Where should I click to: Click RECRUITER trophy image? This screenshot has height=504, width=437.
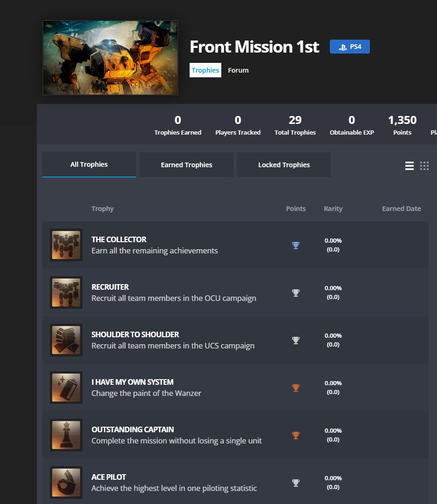click(66, 293)
